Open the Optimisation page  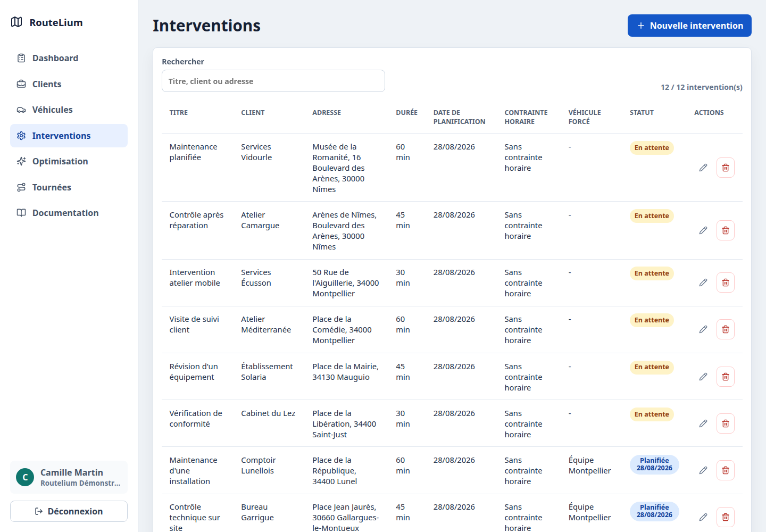[69, 161]
